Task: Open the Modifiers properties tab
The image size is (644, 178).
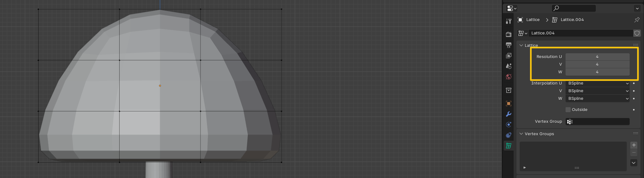Action: (x=509, y=114)
